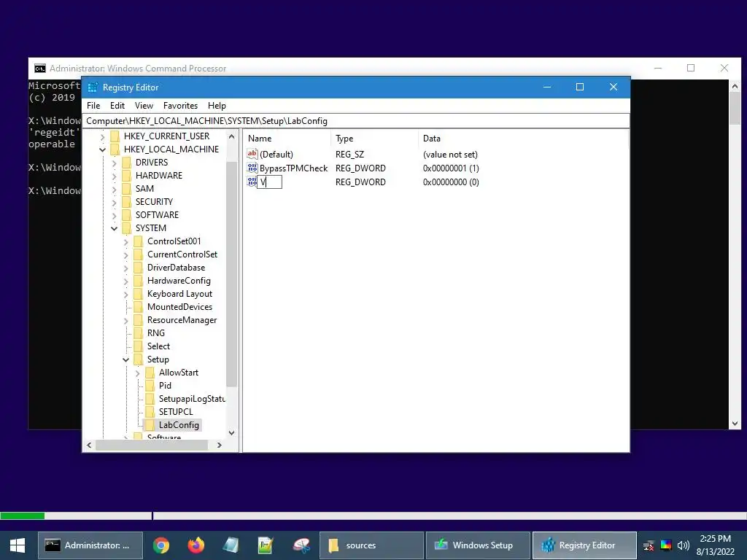The image size is (747, 560).
Task: Click the volume speaker tray icon
Action: click(683, 545)
